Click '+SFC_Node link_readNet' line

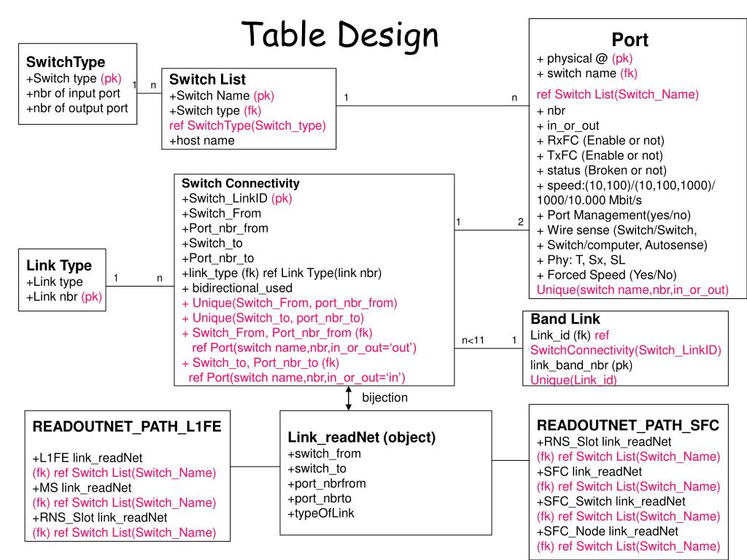(x=608, y=532)
